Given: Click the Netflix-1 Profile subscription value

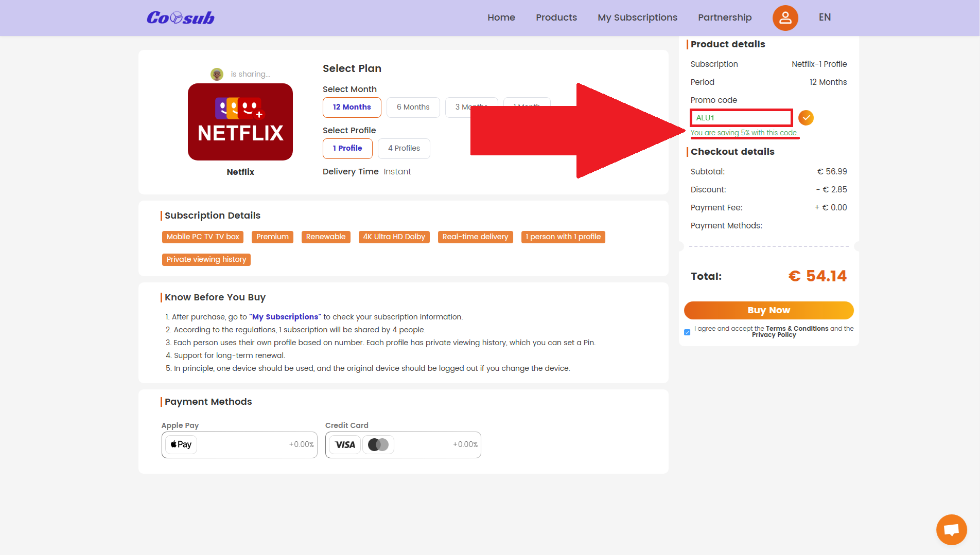Looking at the screenshot, I should [819, 64].
